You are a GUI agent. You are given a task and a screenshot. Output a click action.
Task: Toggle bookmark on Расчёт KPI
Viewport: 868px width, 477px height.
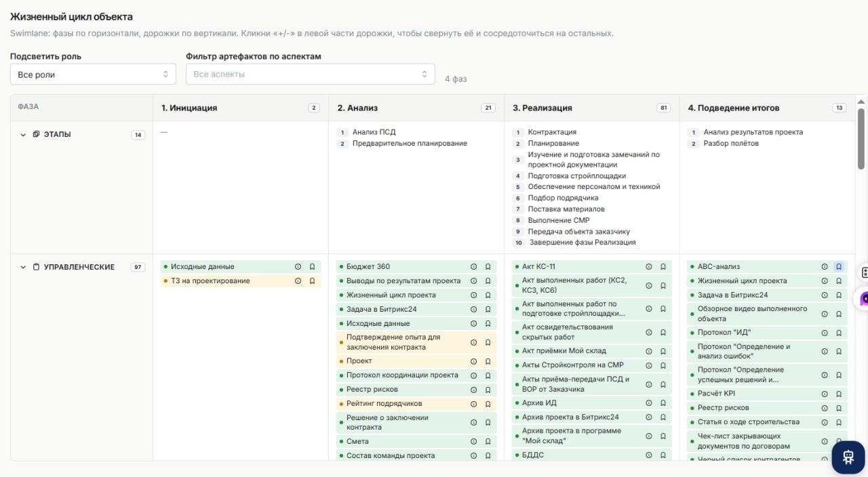(839, 394)
